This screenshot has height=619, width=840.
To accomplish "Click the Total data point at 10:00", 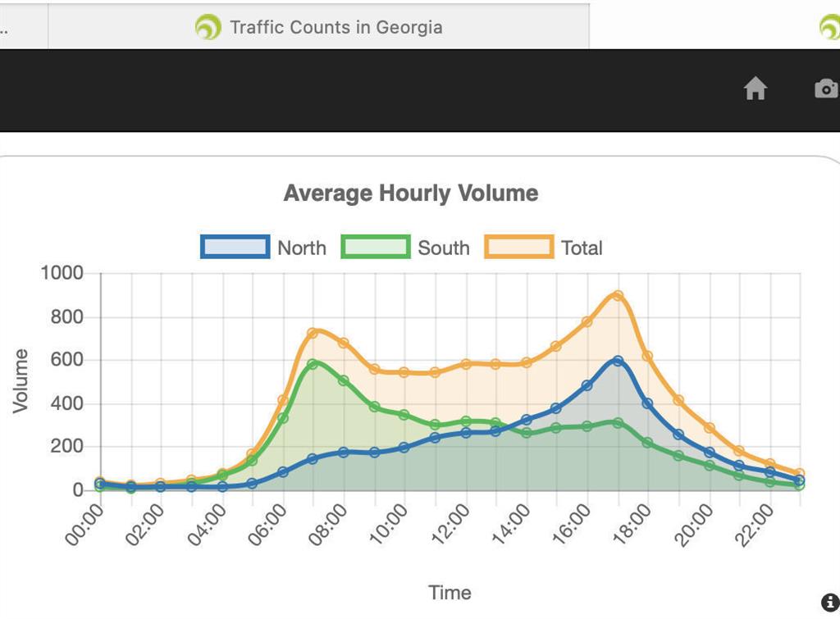I will click(404, 372).
